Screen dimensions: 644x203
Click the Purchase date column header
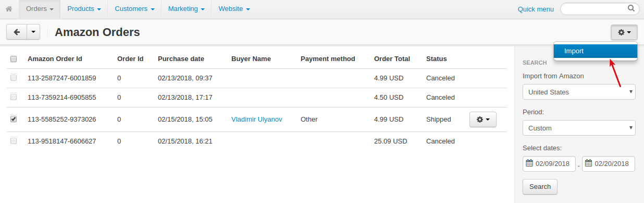click(181, 58)
